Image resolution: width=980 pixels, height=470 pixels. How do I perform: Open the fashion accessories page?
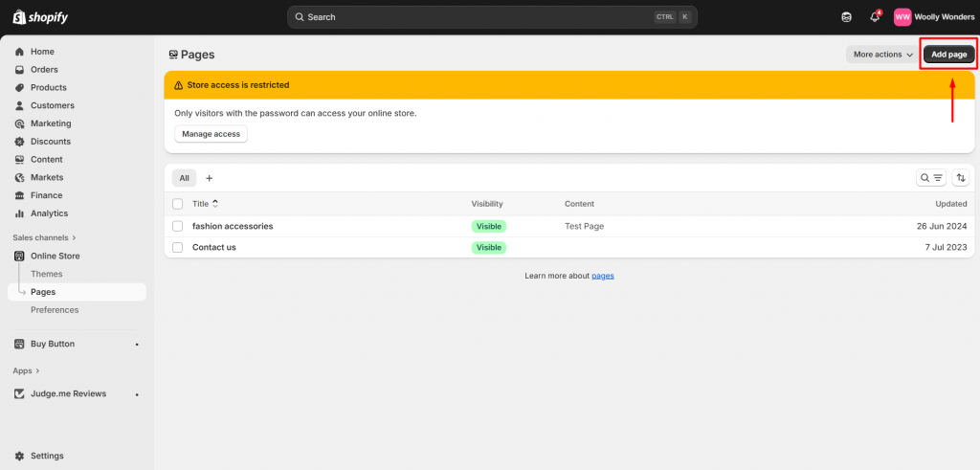tap(233, 226)
